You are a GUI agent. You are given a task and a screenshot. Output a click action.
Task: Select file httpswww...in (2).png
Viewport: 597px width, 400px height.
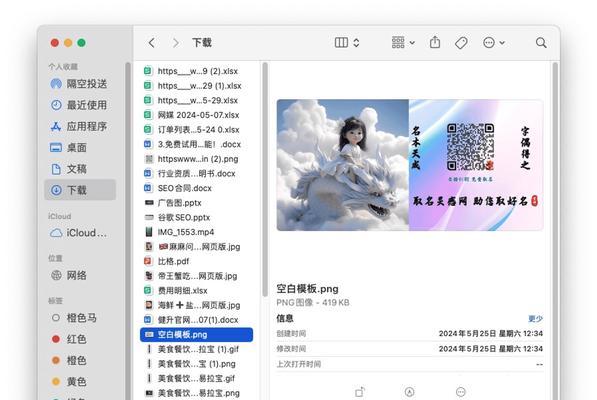tap(196, 159)
